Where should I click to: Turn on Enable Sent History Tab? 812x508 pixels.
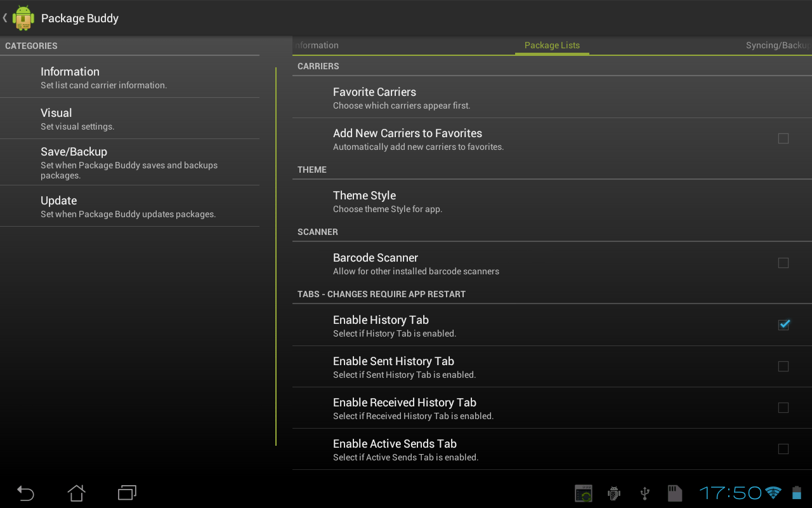click(x=783, y=366)
